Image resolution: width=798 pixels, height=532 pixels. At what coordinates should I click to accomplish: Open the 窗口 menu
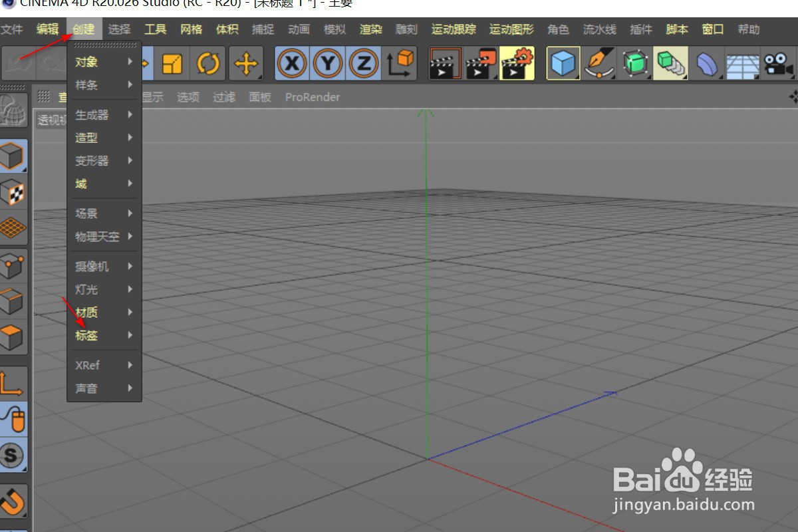tap(713, 29)
